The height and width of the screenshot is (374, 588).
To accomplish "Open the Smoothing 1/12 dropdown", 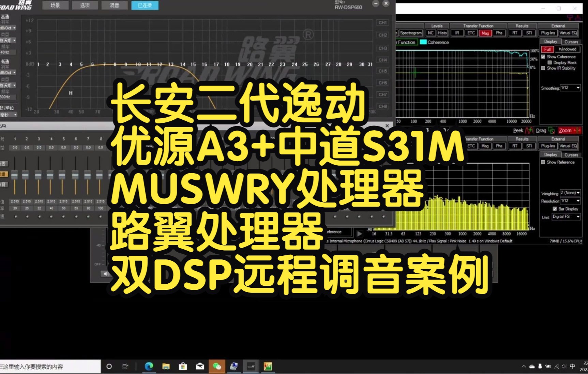I will (570, 88).
